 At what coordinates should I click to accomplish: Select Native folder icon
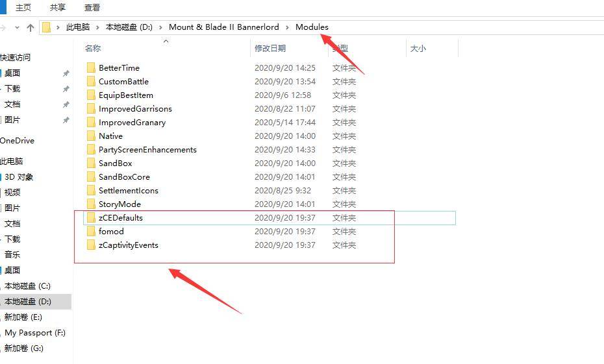tap(91, 136)
